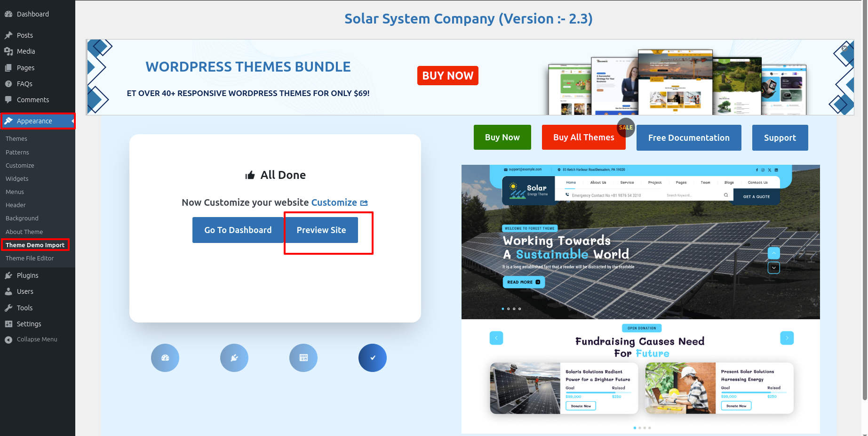Screen dimensions: 868x436
Task: Click the slider up arrow in preview
Action: point(774,253)
